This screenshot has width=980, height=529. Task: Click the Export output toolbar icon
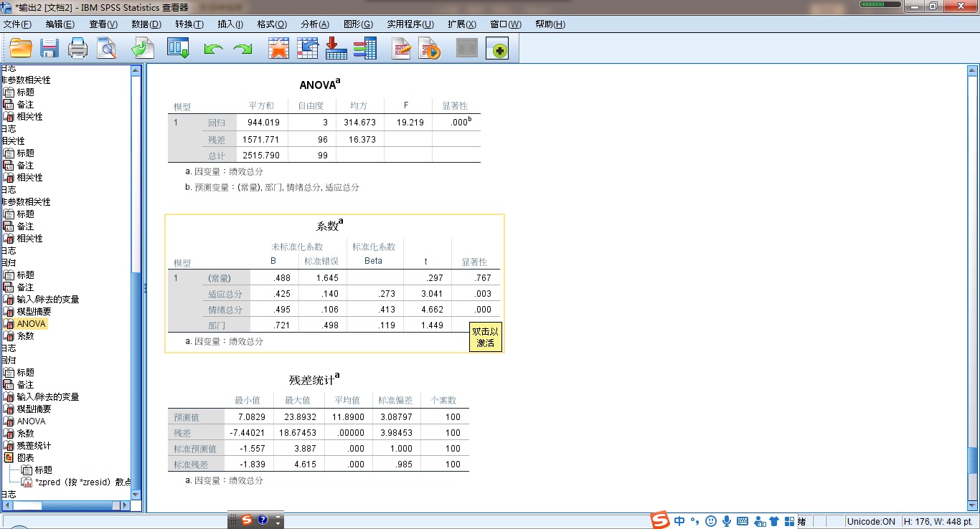point(142,49)
